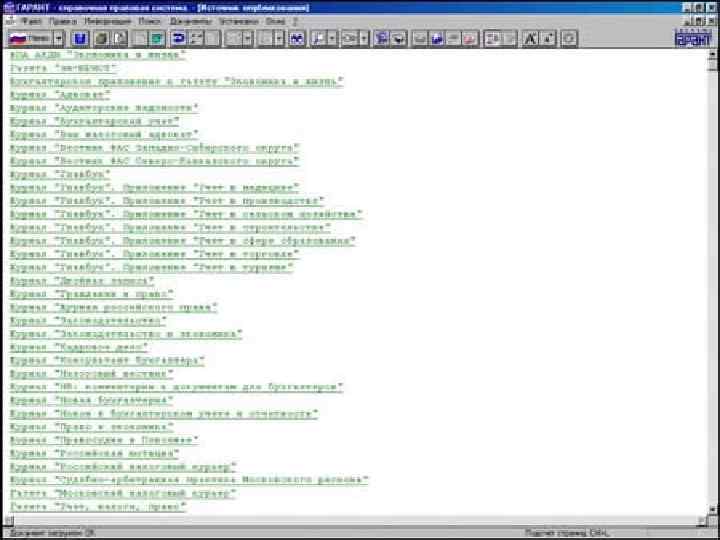The image size is (720, 540).
Task: Open the Документы menu
Action: point(191,21)
